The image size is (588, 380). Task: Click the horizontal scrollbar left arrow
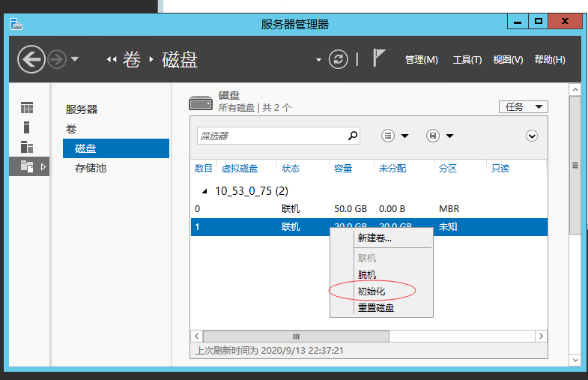coord(197,336)
